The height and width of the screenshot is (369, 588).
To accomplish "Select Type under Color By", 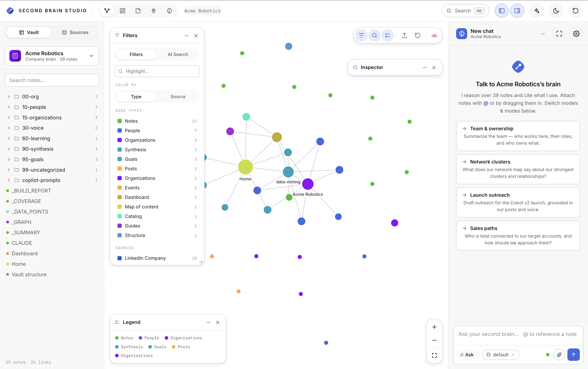I will (136, 97).
